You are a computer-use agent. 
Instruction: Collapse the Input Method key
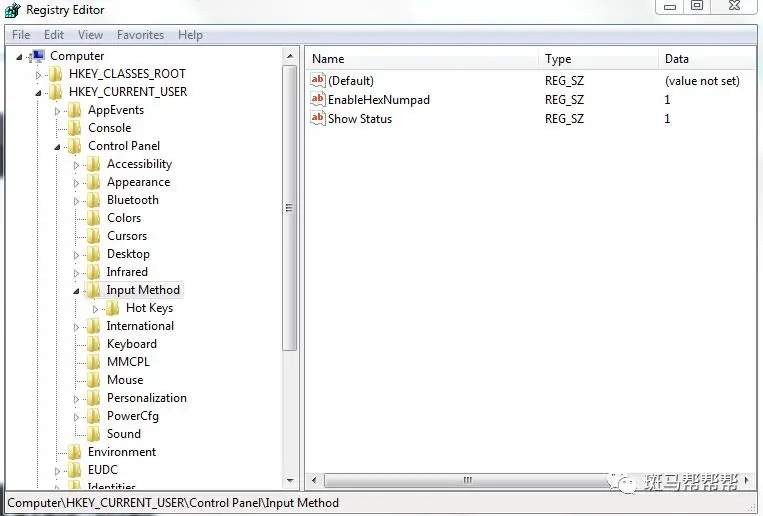[x=77, y=290]
